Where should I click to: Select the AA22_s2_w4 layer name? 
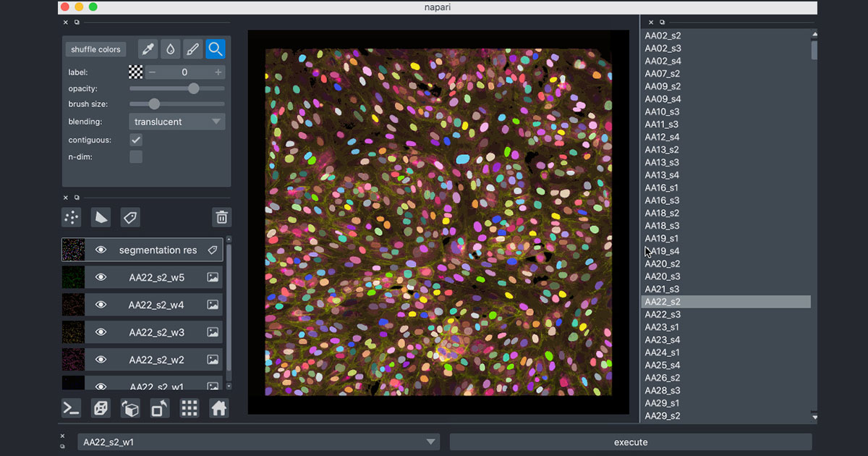tap(156, 305)
